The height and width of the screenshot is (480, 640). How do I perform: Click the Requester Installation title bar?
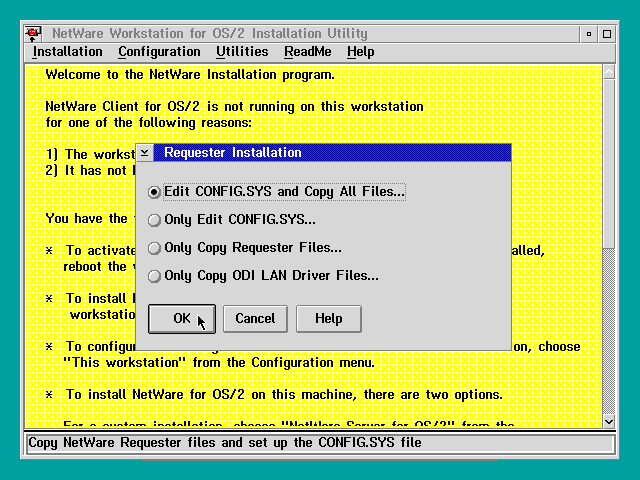[x=332, y=153]
